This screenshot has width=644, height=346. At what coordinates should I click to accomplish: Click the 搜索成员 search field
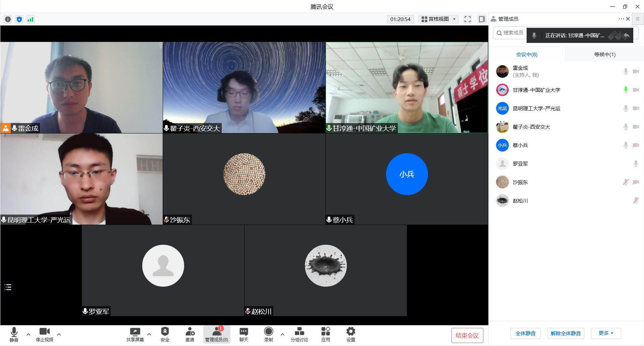[511, 33]
